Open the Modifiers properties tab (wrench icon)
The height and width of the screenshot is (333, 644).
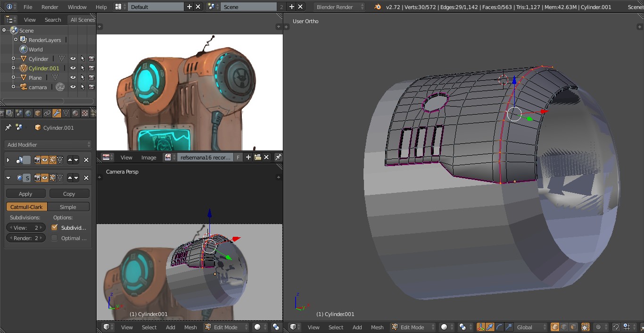(57, 113)
